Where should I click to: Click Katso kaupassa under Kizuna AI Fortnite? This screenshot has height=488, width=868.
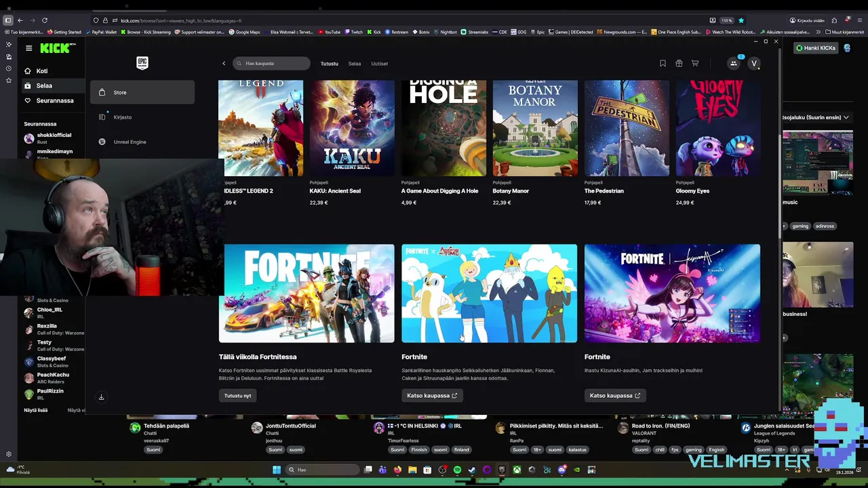coord(615,396)
